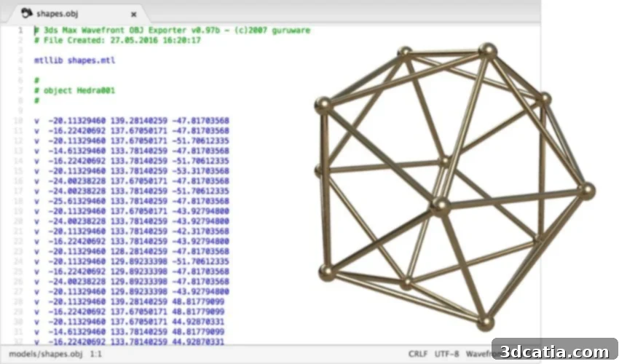This screenshot has height=364, width=619.
Task: Click vertex line '-14.61329460 133.78140259 -47.81703568'
Action: coord(132,151)
